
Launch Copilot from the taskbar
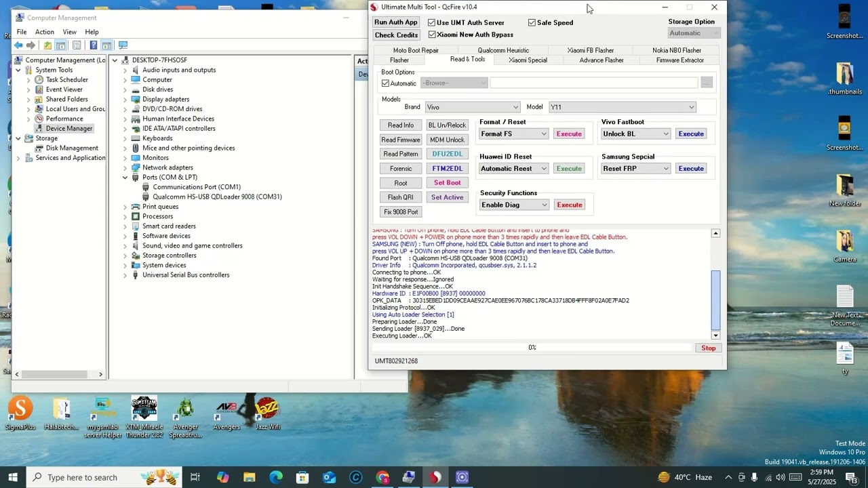222,477
